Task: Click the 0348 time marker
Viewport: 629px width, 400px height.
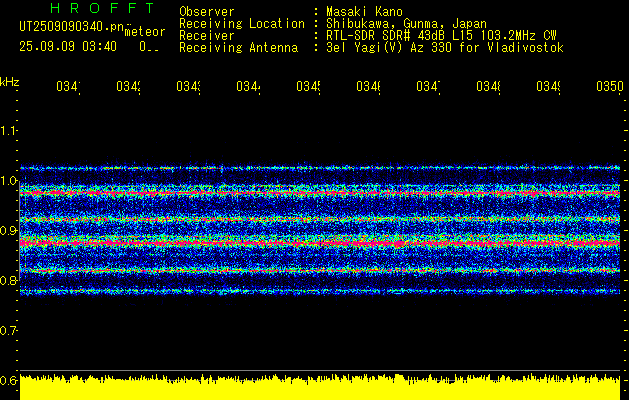Action: (489, 87)
